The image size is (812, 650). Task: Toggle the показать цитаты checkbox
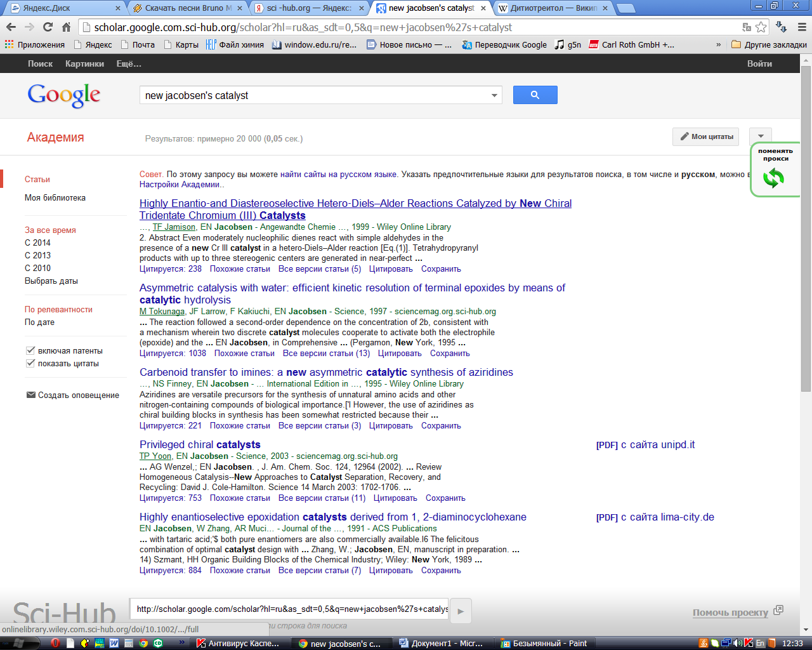(30, 363)
